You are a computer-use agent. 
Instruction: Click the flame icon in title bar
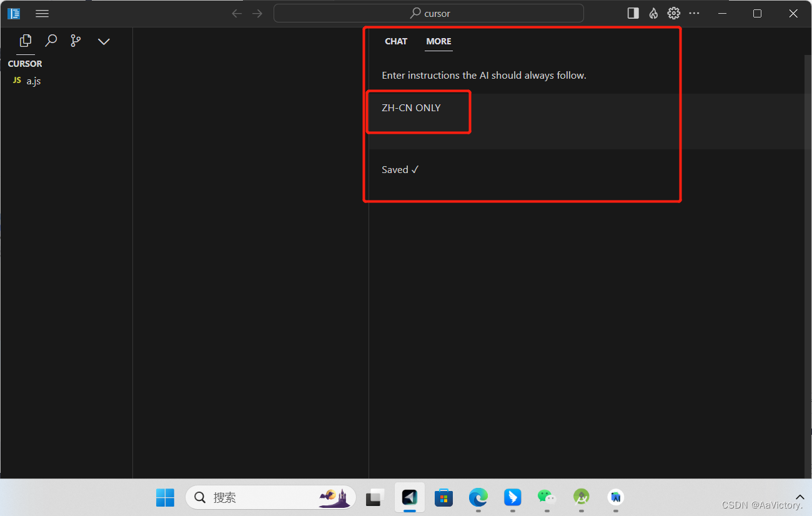point(653,13)
